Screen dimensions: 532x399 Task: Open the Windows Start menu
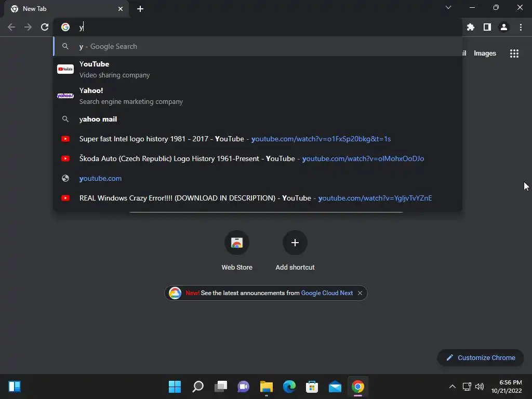coord(175,387)
